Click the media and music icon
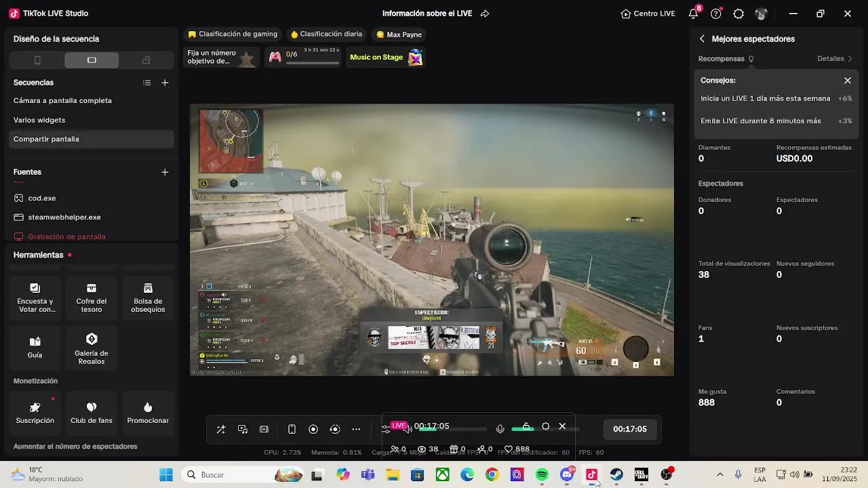Screen dimensions: 868x488 243,429
